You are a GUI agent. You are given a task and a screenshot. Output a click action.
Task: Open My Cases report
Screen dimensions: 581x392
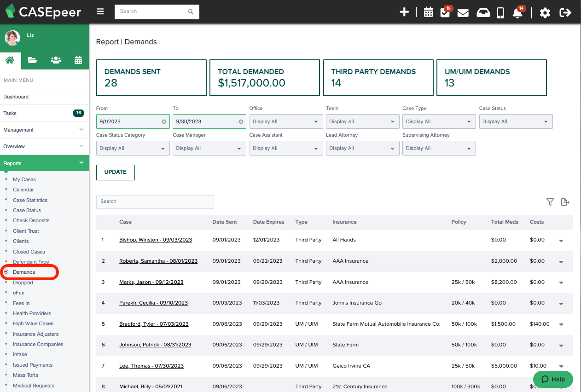click(x=24, y=179)
